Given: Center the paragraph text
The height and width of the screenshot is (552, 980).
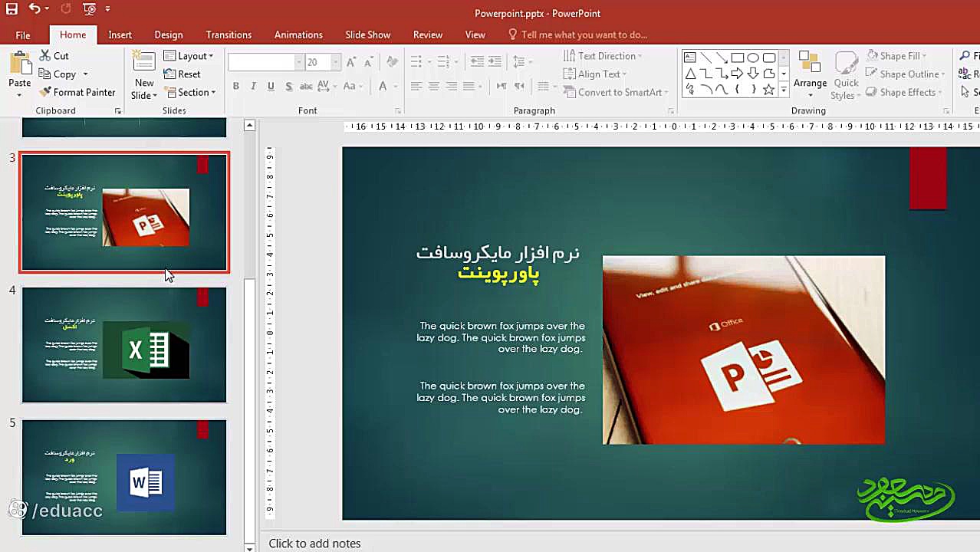Looking at the screenshot, I should pyautogui.click(x=434, y=86).
